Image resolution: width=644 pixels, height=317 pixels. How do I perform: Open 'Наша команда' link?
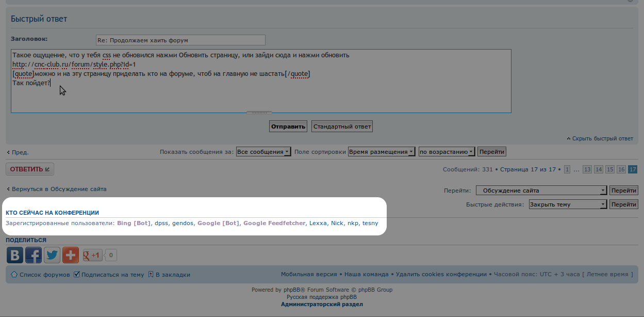tap(367, 275)
